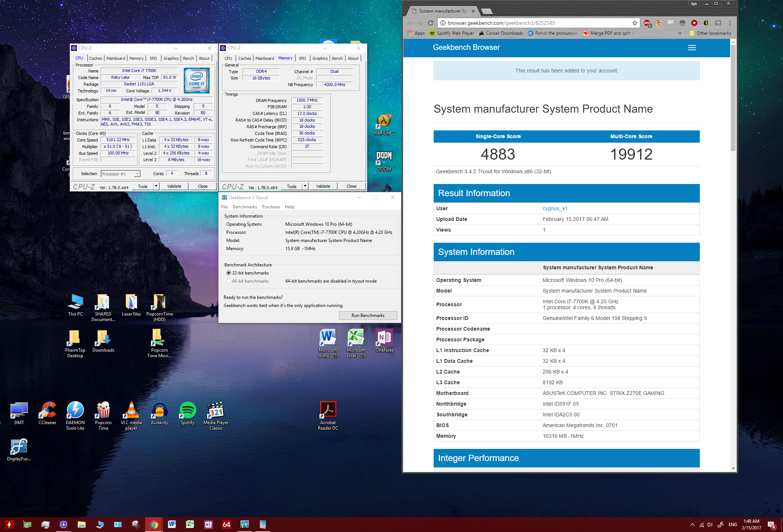The image size is (783, 532).
Task: Click the Geekbench Browser header title
Action: click(466, 47)
